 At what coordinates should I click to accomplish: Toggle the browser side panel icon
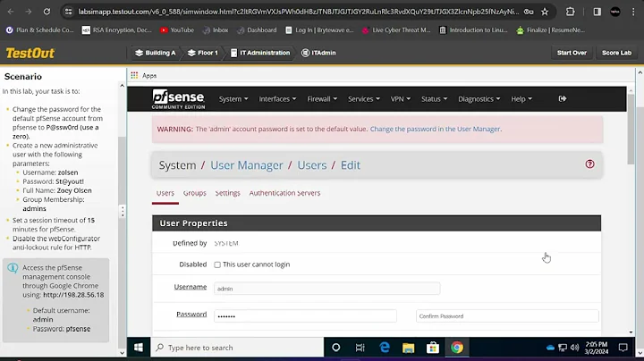click(597, 12)
